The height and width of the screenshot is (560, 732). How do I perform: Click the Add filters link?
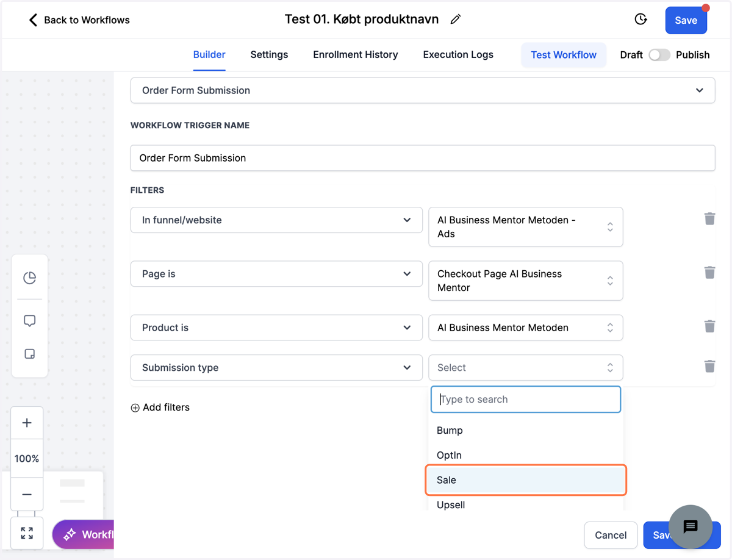[x=160, y=407]
